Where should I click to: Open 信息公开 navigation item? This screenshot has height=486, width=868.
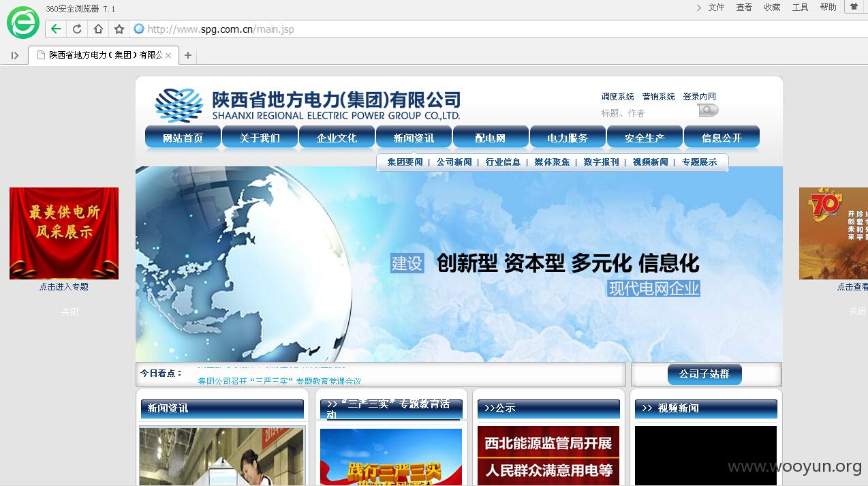click(722, 138)
